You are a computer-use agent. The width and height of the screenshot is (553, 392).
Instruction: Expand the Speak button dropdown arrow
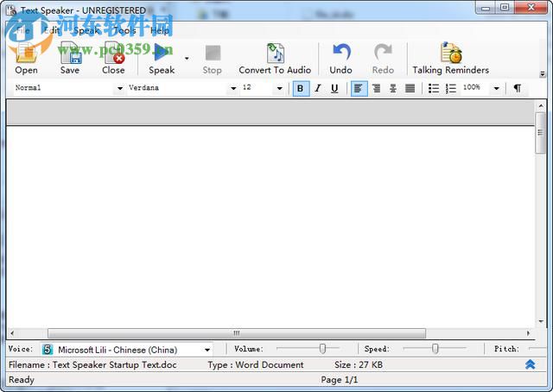[187, 59]
